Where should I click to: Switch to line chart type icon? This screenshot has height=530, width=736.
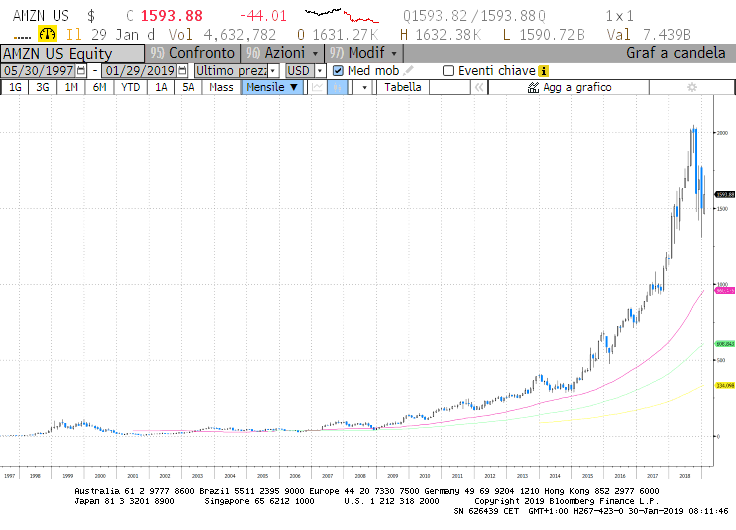click(318, 87)
